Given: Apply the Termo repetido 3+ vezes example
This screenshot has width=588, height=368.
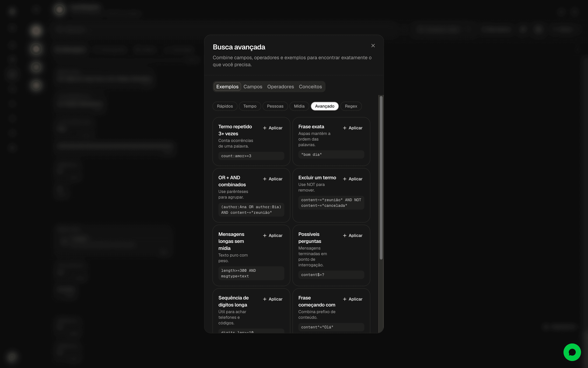Looking at the screenshot, I should click(273, 128).
